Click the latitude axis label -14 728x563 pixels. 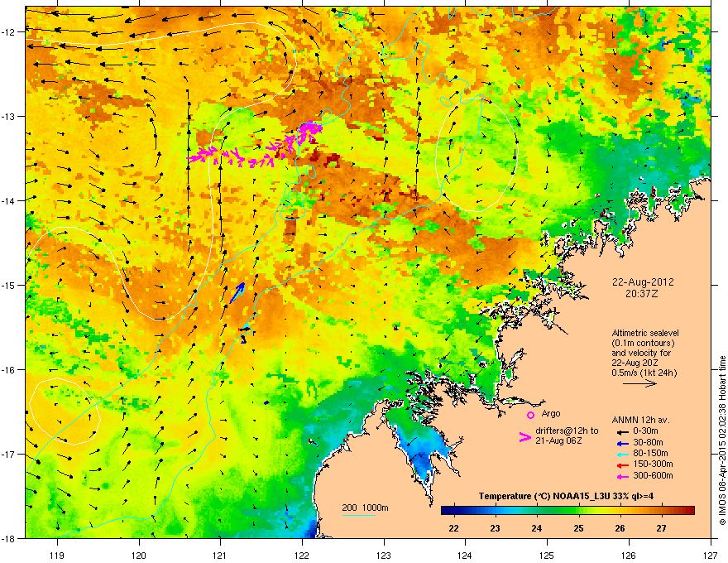point(9,201)
